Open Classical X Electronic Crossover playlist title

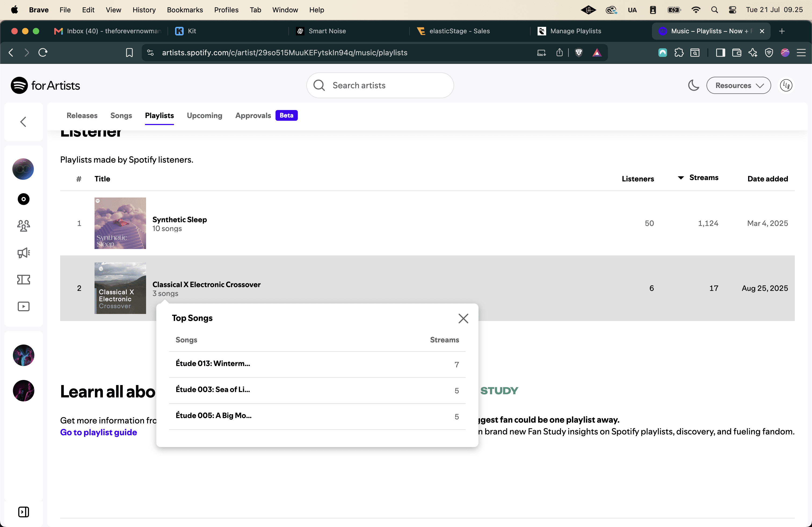click(x=206, y=284)
